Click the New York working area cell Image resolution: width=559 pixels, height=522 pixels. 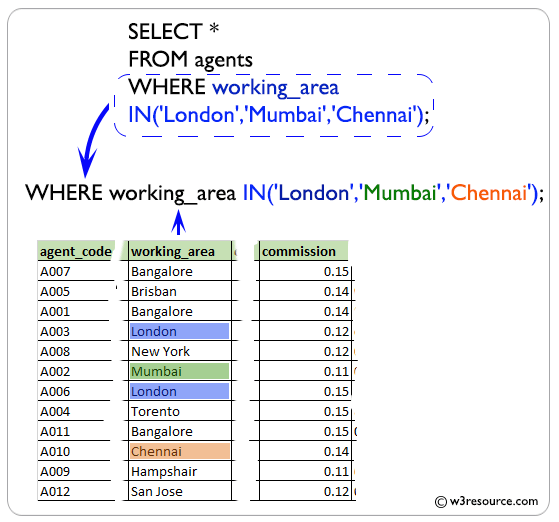[180, 351]
